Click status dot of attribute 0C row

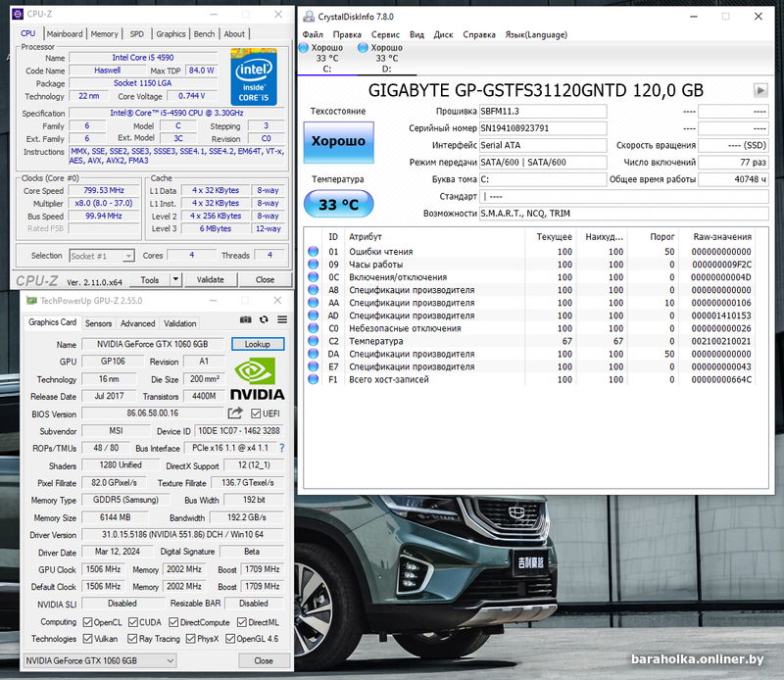pyautogui.click(x=313, y=277)
